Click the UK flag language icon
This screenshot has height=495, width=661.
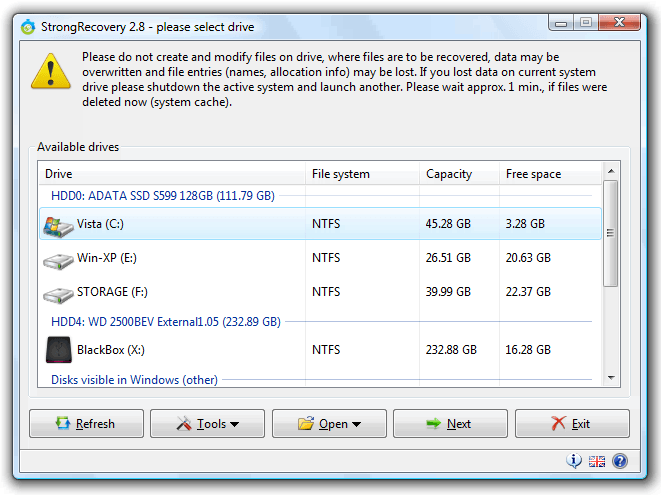click(597, 461)
